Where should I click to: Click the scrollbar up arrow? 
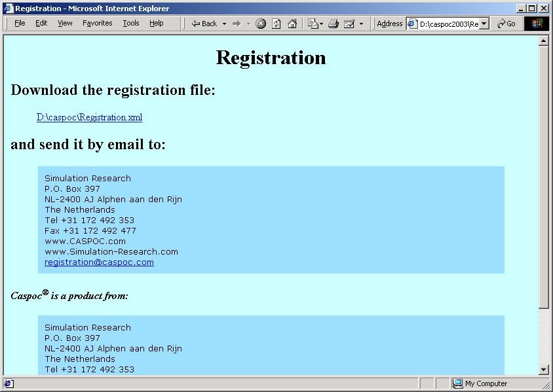(543, 41)
